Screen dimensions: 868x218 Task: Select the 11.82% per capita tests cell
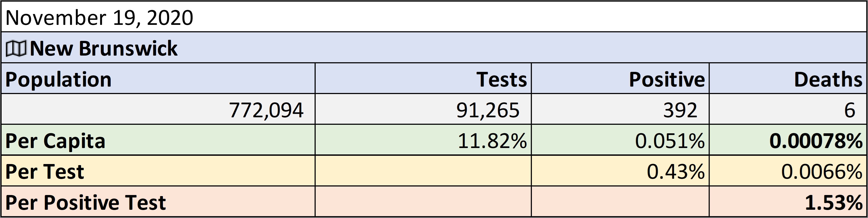point(423,140)
